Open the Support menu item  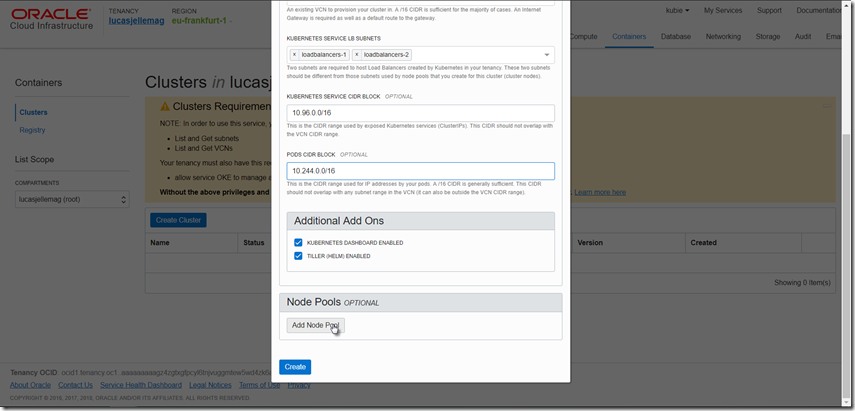769,10
